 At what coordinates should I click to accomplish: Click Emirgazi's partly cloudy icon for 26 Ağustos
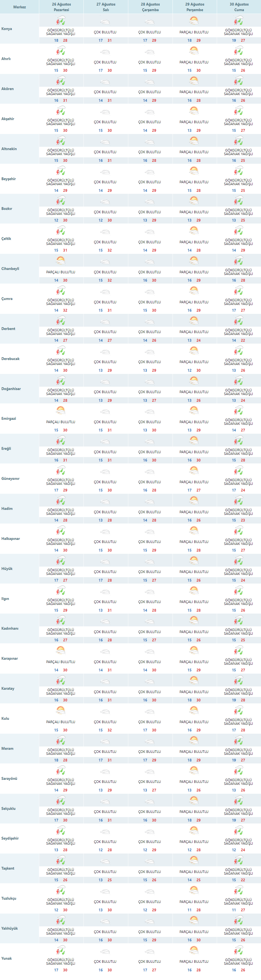61,411
